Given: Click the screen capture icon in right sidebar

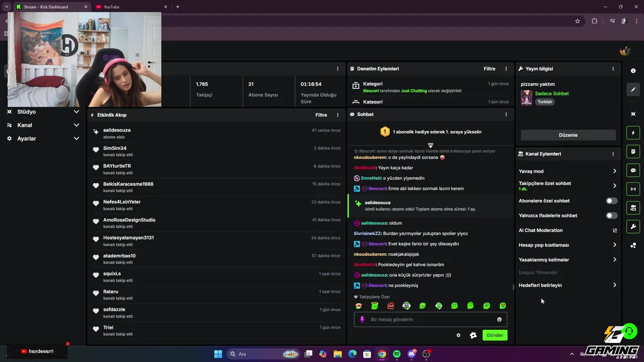Looking at the screenshot, I should pyautogui.click(x=633, y=114).
